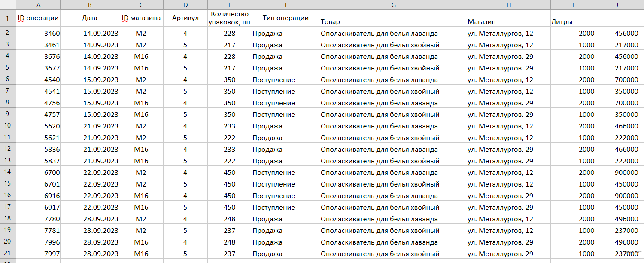Select column A header

coord(39,5)
